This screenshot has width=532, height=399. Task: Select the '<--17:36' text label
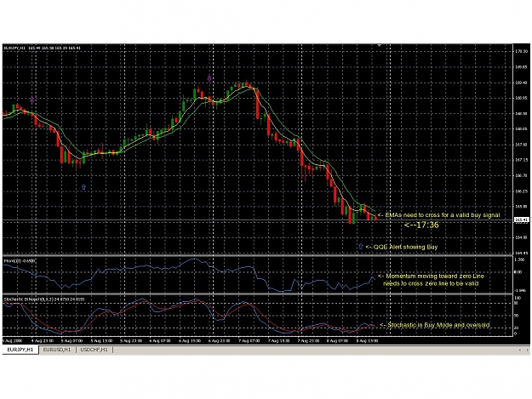[421, 225]
